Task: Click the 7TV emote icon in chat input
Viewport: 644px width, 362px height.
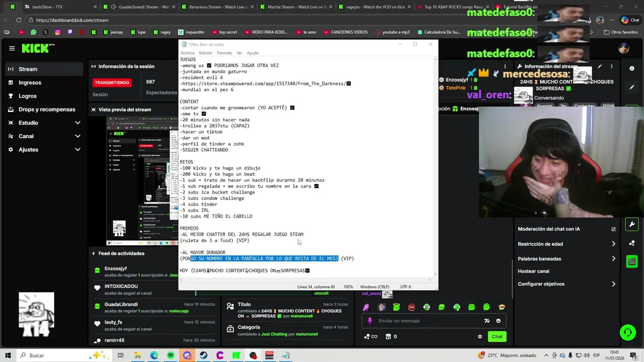Action: tap(487, 321)
